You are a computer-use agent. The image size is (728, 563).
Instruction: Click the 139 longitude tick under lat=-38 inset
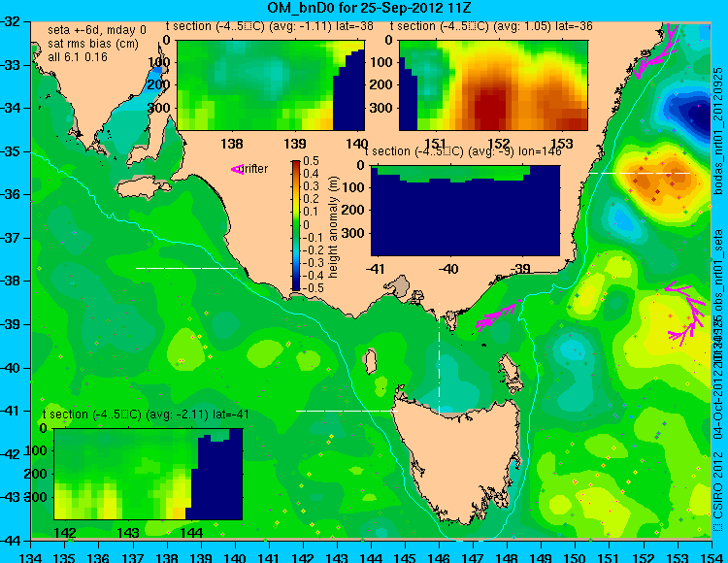point(295,143)
